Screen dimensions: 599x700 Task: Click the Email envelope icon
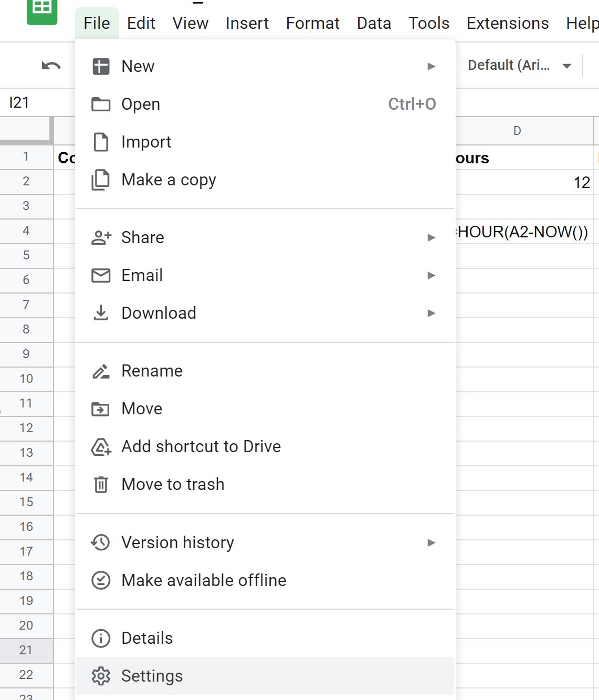point(101,275)
